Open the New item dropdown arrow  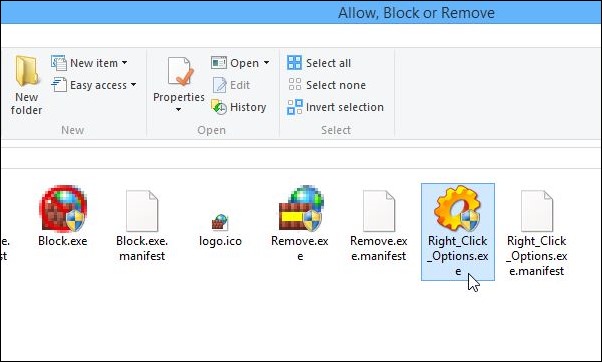pos(124,63)
